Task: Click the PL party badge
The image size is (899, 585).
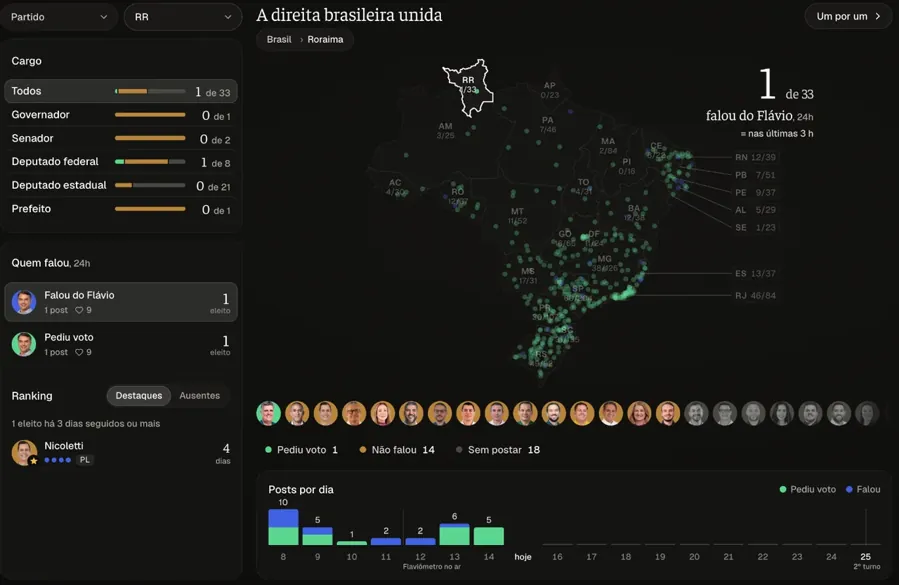Action: pos(84,460)
